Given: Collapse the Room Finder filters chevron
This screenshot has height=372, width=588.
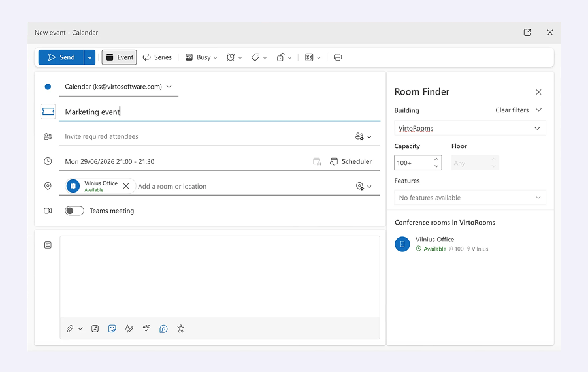Looking at the screenshot, I should coord(538,110).
